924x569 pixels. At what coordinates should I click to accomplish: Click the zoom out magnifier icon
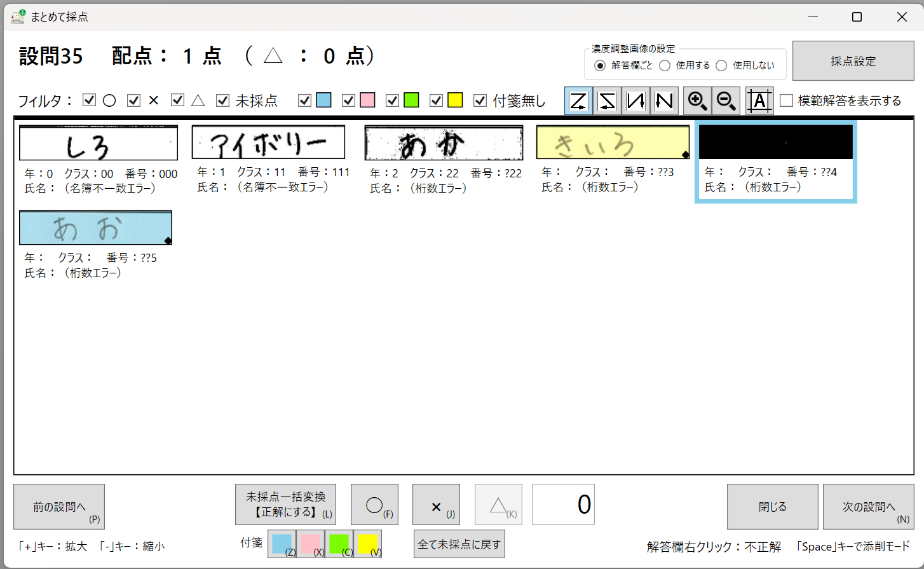[x=726, y=101]
